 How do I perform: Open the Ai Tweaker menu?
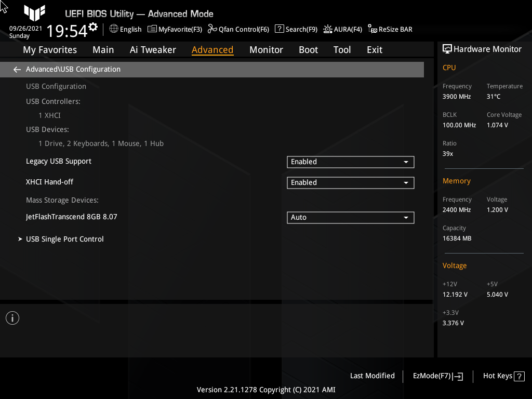click(x=153, y=49)
